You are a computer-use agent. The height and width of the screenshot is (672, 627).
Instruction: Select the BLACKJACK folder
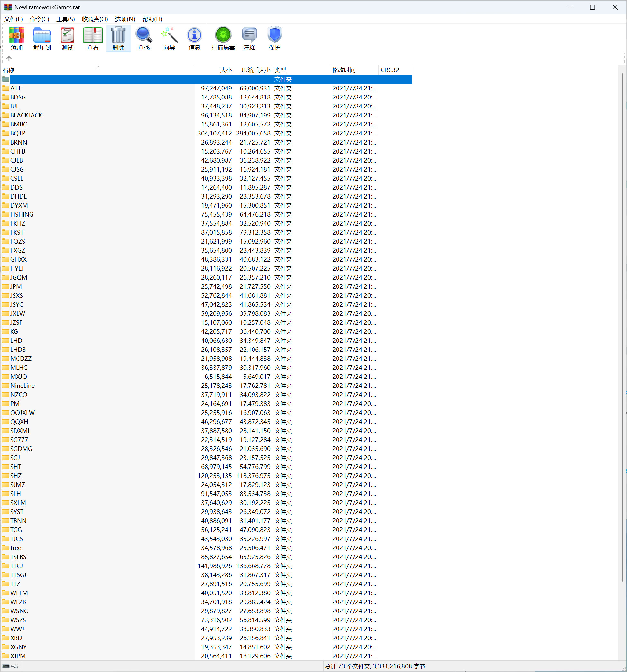[x=26, y=115]
